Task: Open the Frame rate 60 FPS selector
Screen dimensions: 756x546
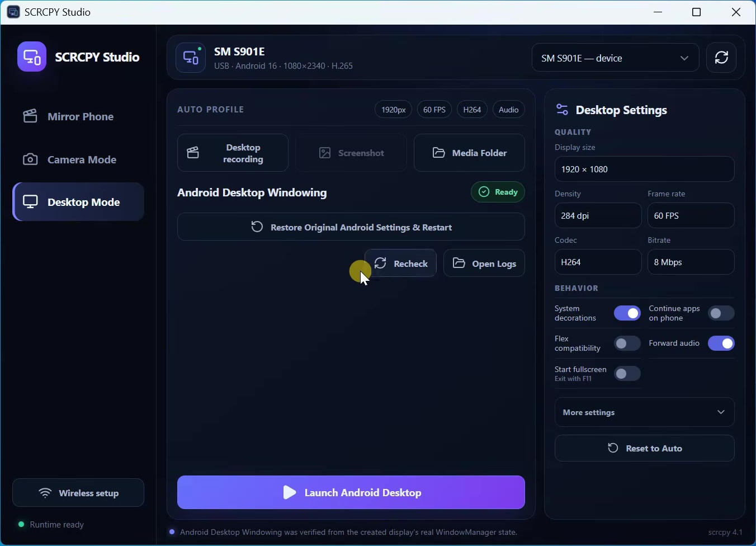Action: point(691,215)
